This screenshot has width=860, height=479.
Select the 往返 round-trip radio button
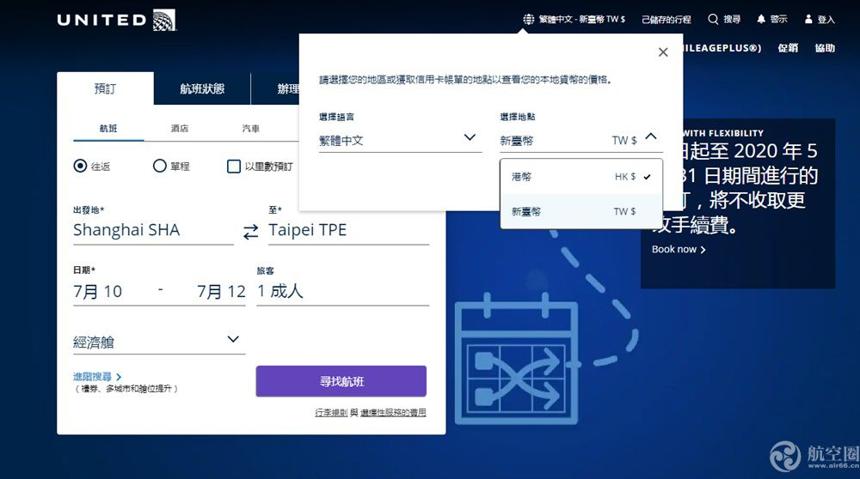(x=80, y=166)
